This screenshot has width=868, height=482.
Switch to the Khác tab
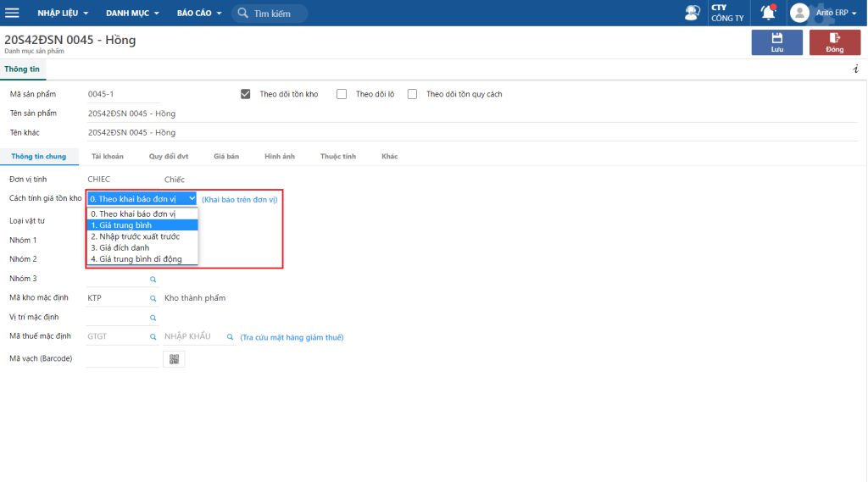390,157
